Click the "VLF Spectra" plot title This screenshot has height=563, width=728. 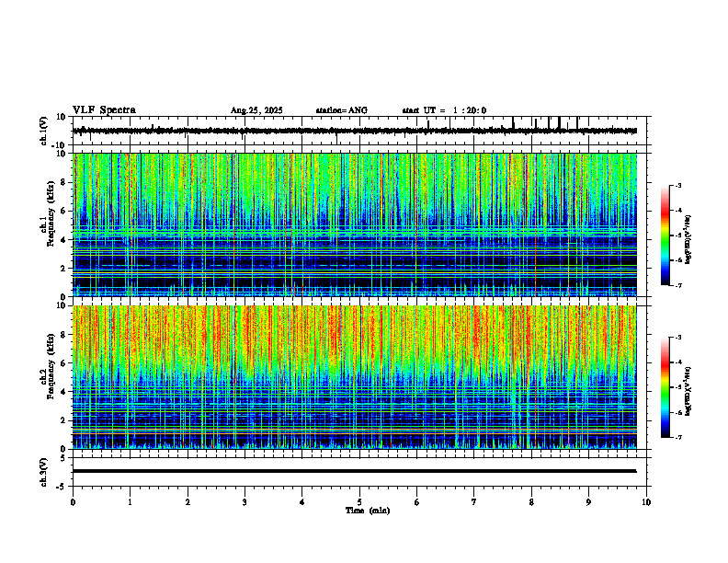[x=104, y=110]
